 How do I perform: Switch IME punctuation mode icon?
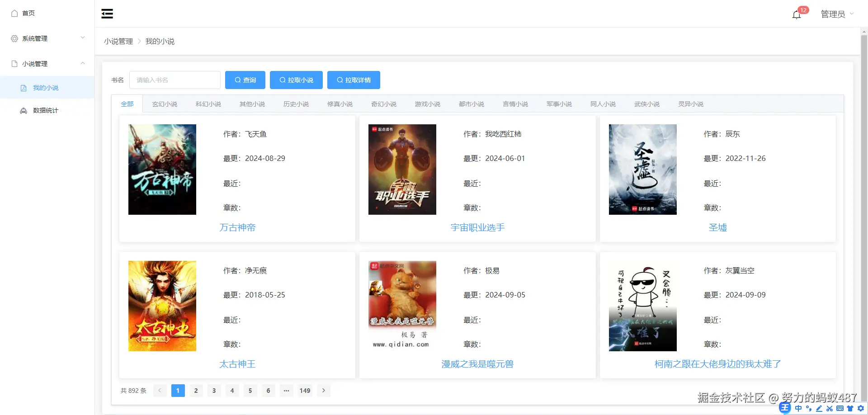(809, 408)
